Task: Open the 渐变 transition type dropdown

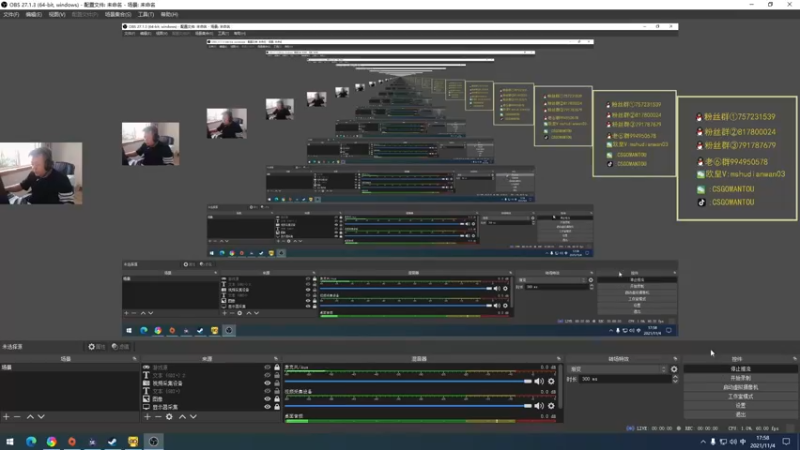Action: click(618, 369)
